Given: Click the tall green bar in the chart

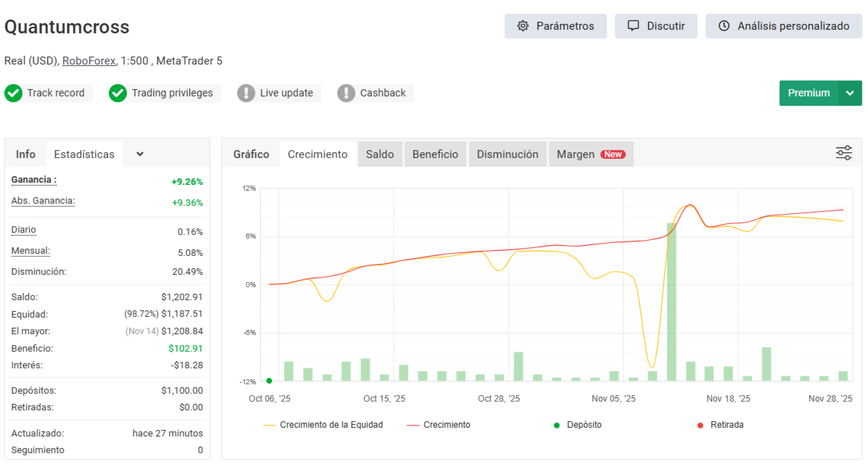Looking at the screenshot, I should [x=671, y=305].
